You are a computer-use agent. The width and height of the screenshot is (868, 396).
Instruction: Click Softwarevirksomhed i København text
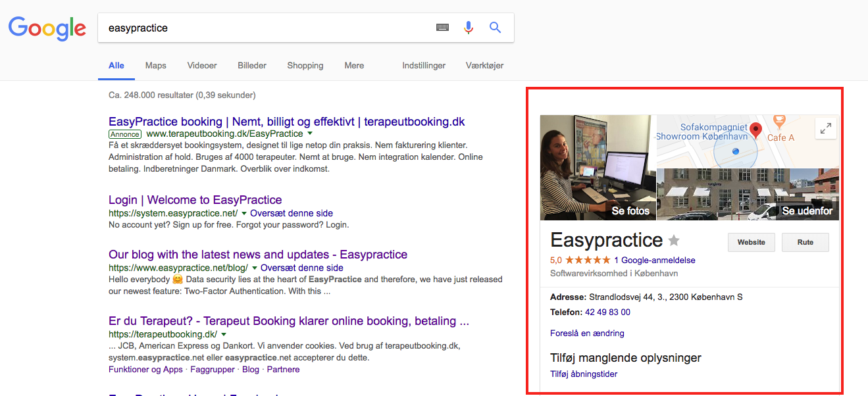614,273
